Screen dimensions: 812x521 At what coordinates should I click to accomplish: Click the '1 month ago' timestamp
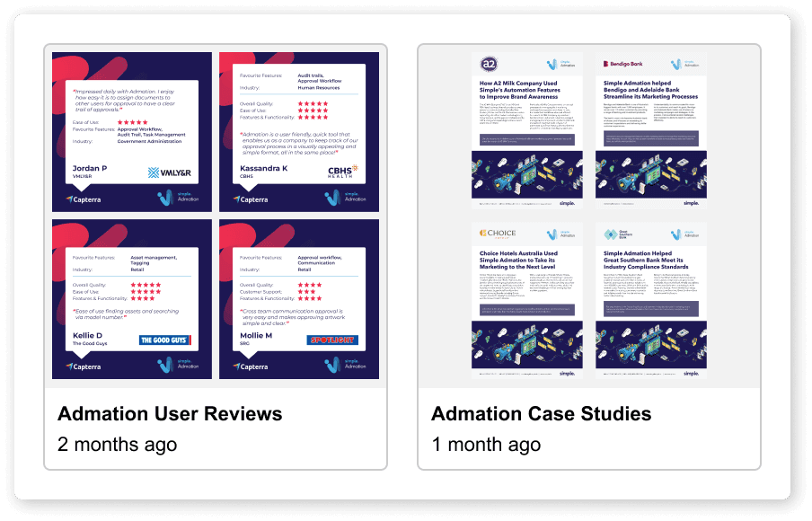486,444
